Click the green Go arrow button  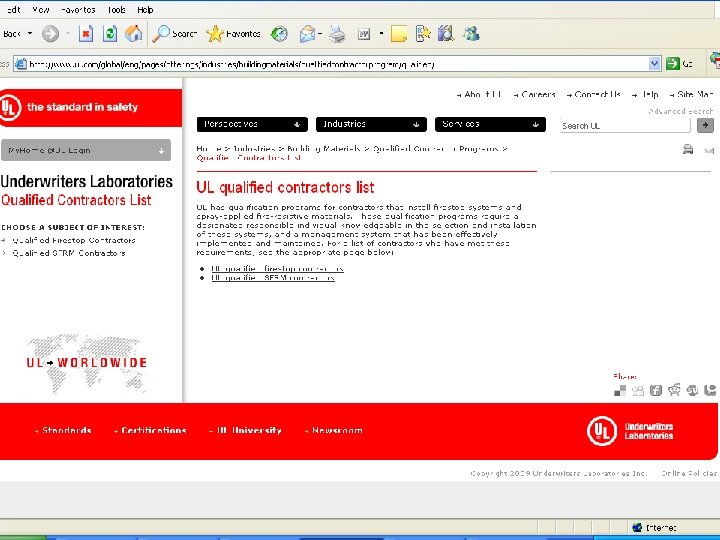point(673,63)
